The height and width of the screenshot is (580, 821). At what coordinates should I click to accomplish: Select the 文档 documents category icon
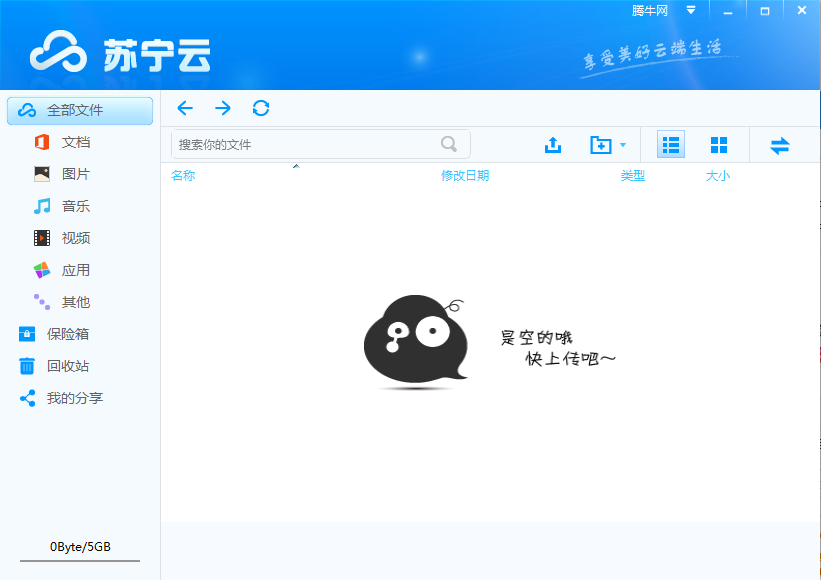coord(40,142)
